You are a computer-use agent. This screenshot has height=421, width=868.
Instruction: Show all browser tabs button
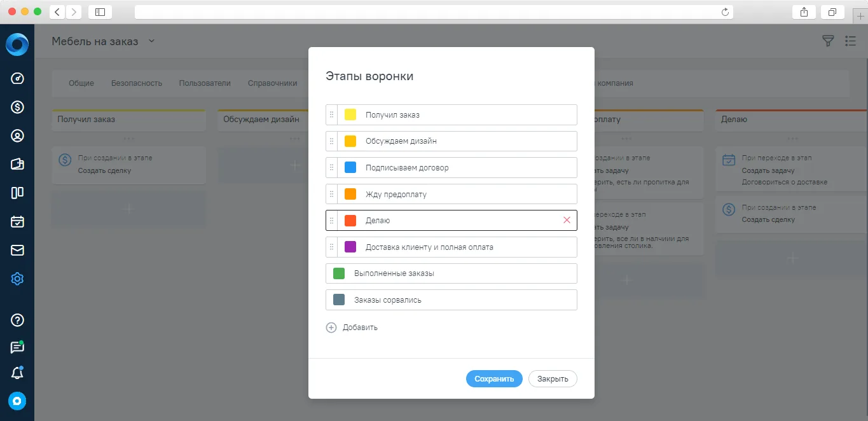coord(832,11)
